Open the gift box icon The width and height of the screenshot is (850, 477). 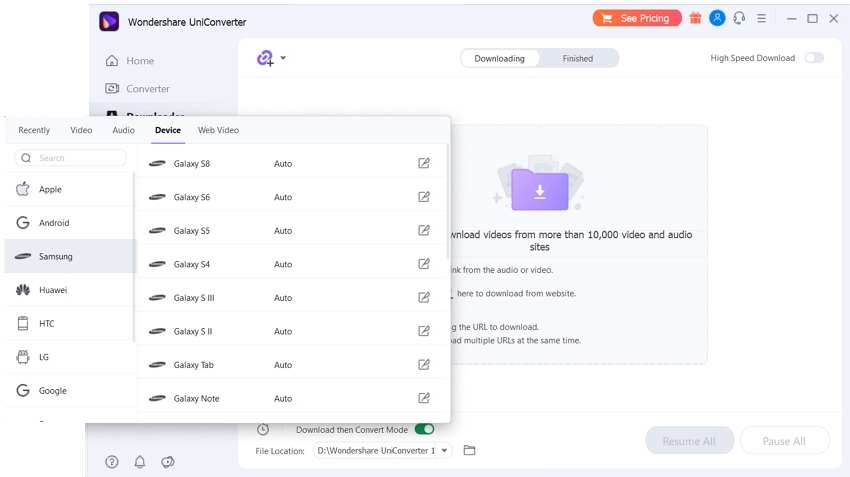[695, 18]
